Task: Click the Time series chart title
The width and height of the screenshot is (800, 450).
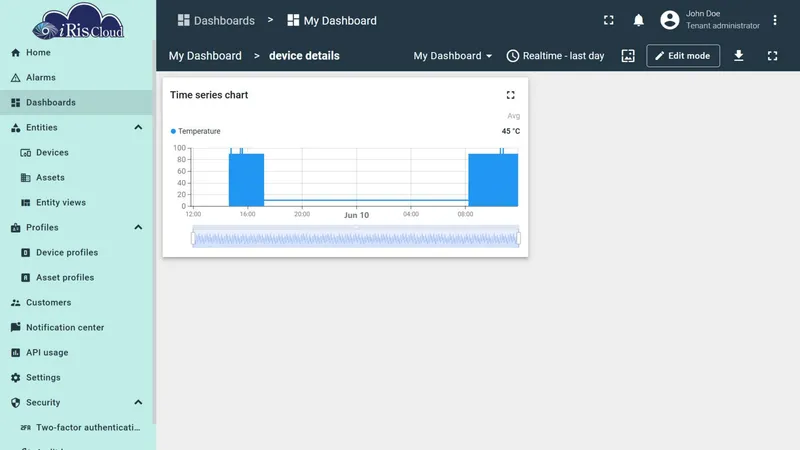Action: pyautogui.click(x=209, y=95)
